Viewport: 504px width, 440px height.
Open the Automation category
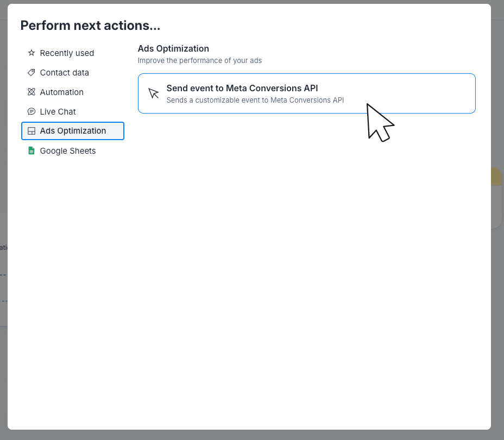(73, 92)
